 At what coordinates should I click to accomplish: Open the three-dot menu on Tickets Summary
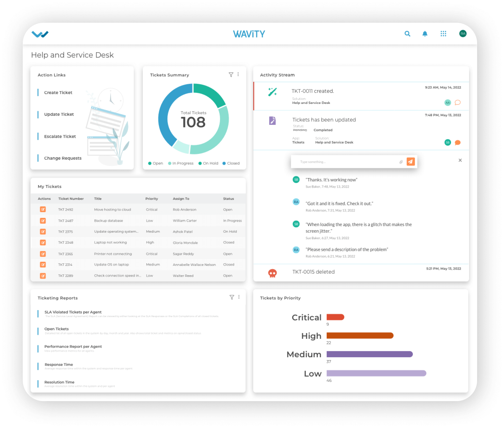pos(239,75)
